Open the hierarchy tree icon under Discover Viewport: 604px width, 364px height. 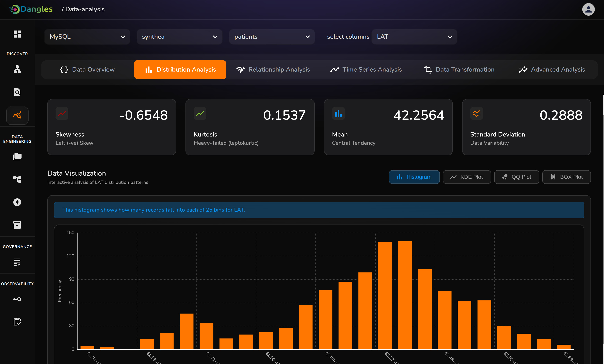click(x=17, y=69)
